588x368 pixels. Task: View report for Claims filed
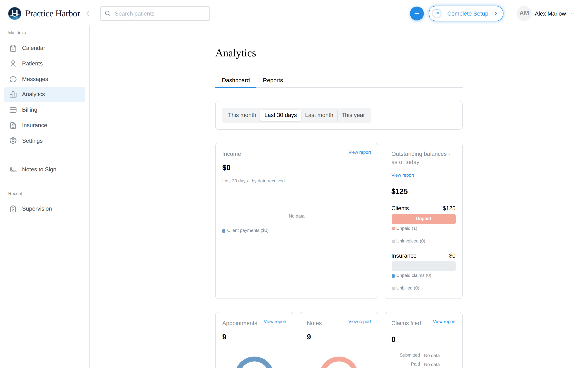444,322
